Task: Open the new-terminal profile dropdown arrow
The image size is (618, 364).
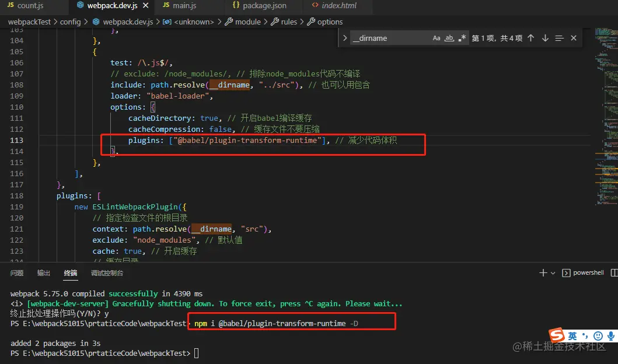Action: [x=553, y=273]
